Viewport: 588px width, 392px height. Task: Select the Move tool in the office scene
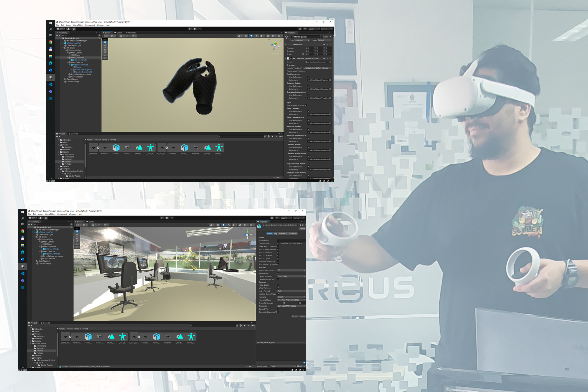tap(77, 234)
